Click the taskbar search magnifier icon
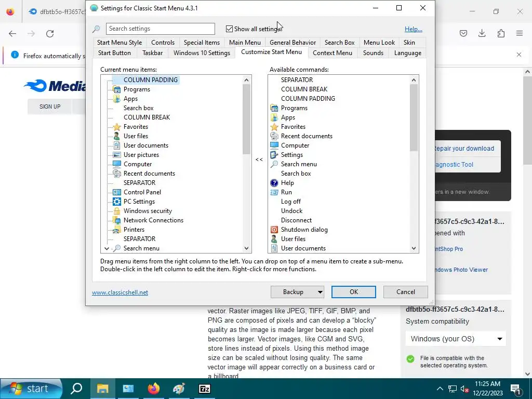The height and width of the screenshot is (399, 532). 77,389
